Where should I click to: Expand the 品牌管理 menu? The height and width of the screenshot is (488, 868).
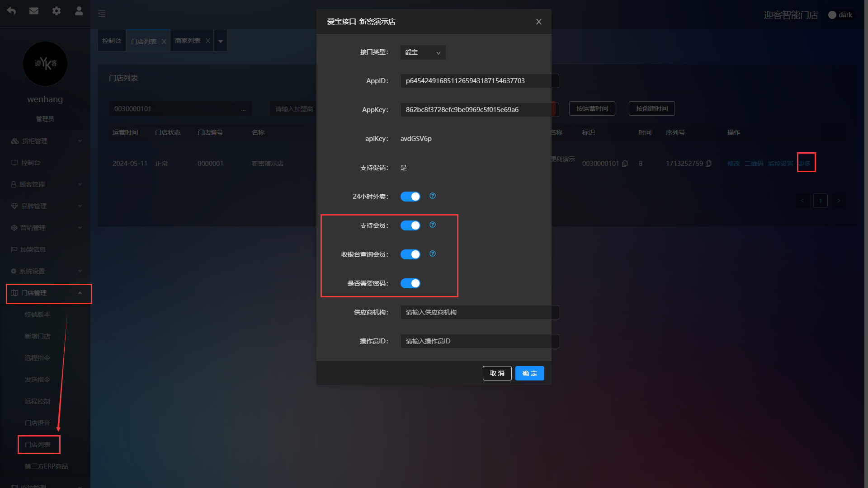pyautogui.click(x=45, y=206)
